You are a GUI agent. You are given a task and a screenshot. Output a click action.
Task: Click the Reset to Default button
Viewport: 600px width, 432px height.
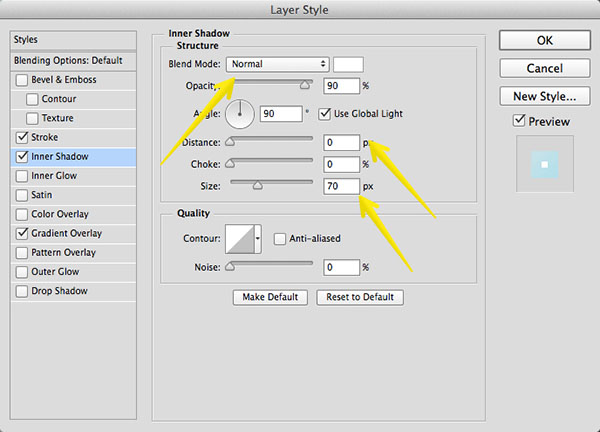tap(360, 297)
